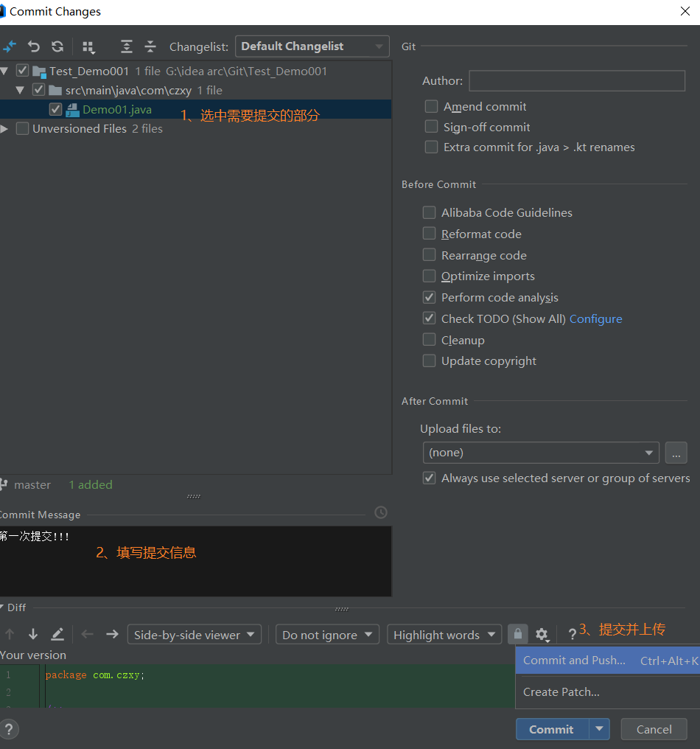Screen dimensions: 700x749
Task: Uncheck Check TODO (Show All)
Action: pos(430,318)
